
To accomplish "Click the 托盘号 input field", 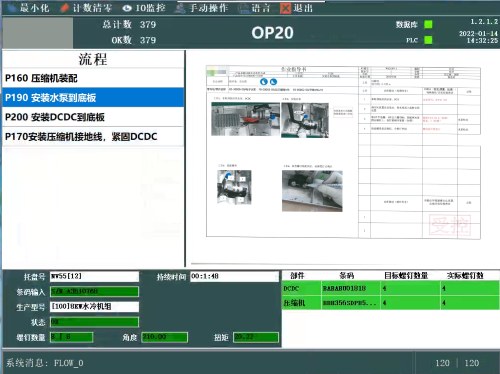I will pos(94,276).
